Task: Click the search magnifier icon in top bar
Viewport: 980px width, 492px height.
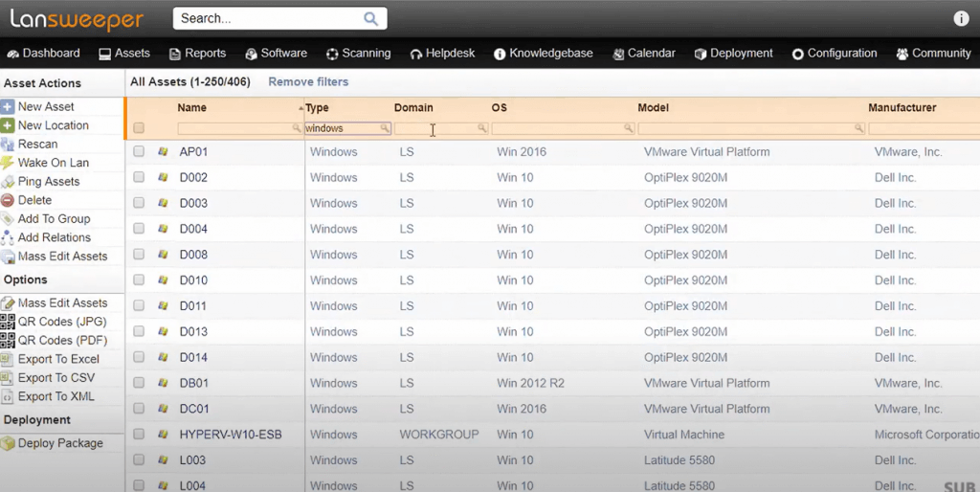Action: click(370, 19)
